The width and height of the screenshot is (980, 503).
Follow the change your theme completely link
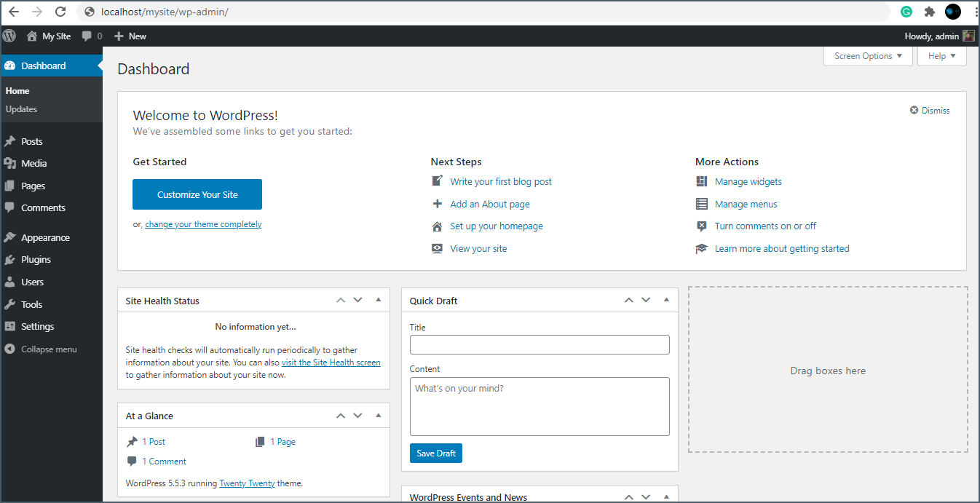click(x=203, y=224)
